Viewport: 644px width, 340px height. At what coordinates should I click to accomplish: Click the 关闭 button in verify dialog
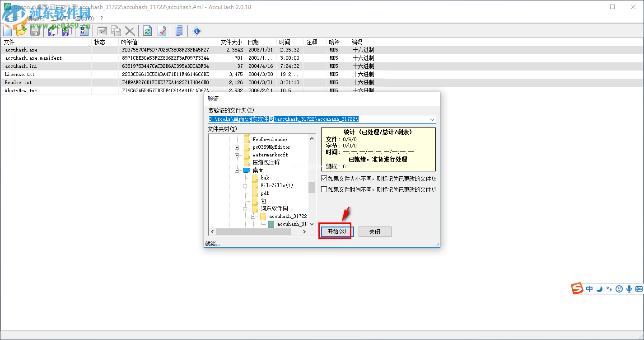tap(375, 231)
